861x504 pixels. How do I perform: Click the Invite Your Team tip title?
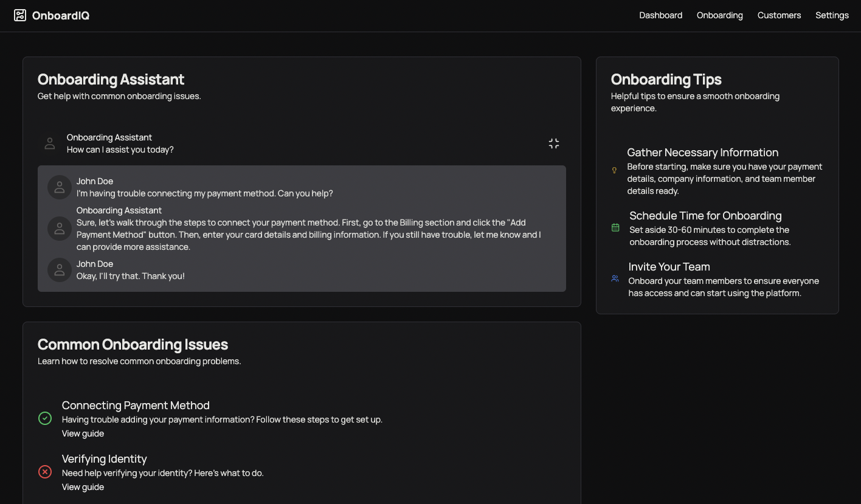coord(669,267)
